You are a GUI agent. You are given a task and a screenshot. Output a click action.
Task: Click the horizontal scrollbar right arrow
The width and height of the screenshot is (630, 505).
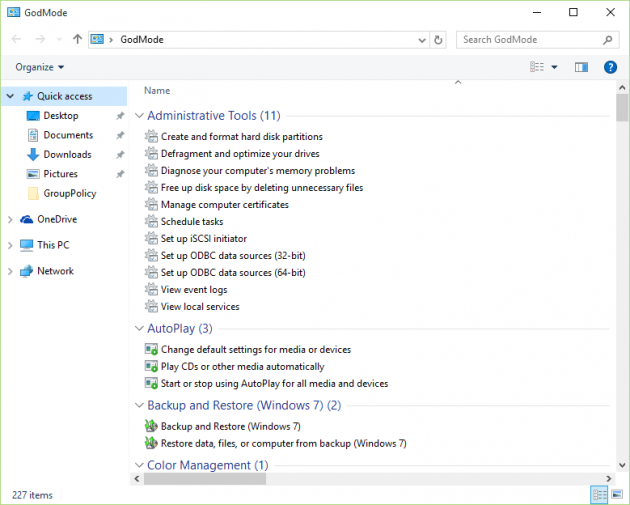coord(609,479)
